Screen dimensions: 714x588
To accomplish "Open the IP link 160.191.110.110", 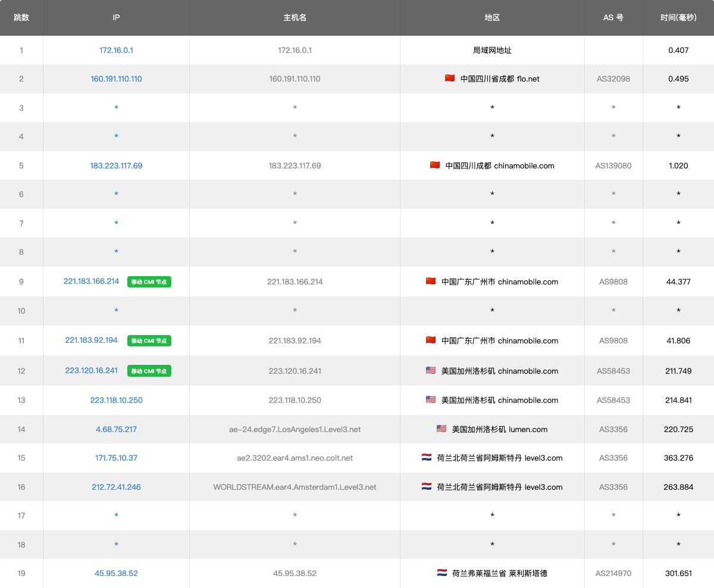I will click(x=116, y=79).
